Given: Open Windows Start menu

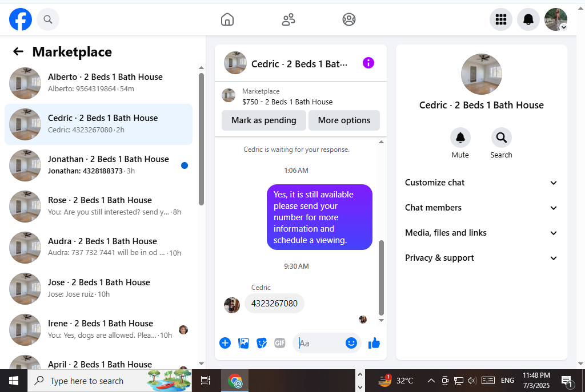Looking at the screenshot, I should coord(14,381).
